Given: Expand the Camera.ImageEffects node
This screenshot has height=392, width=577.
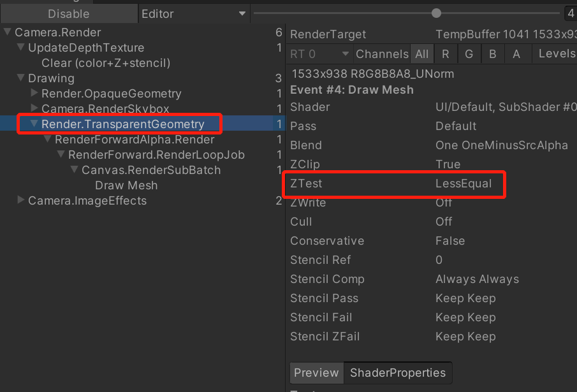Looking at the screenshot, I should [21, 200].
